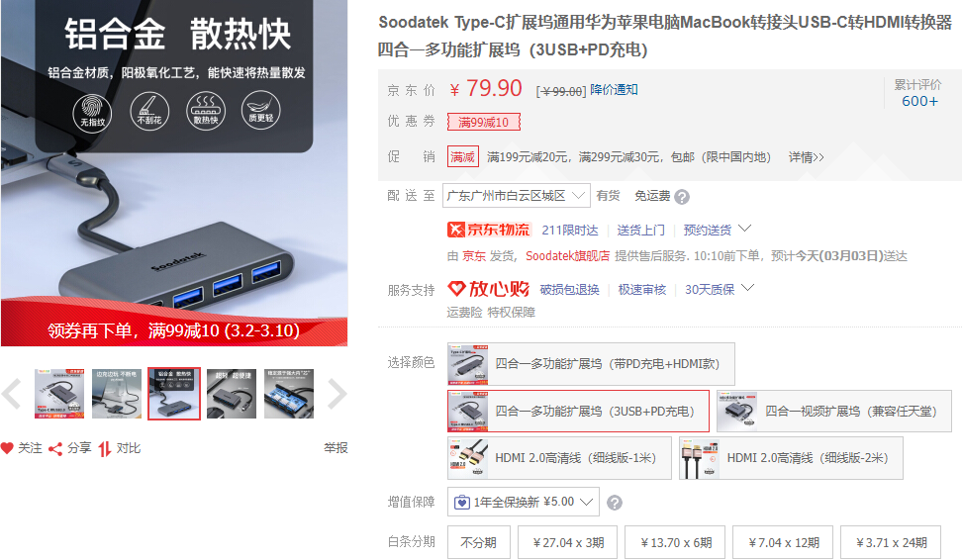Open the delivery address dropdown 广东广州市白云区城区

tap(516, 196)
